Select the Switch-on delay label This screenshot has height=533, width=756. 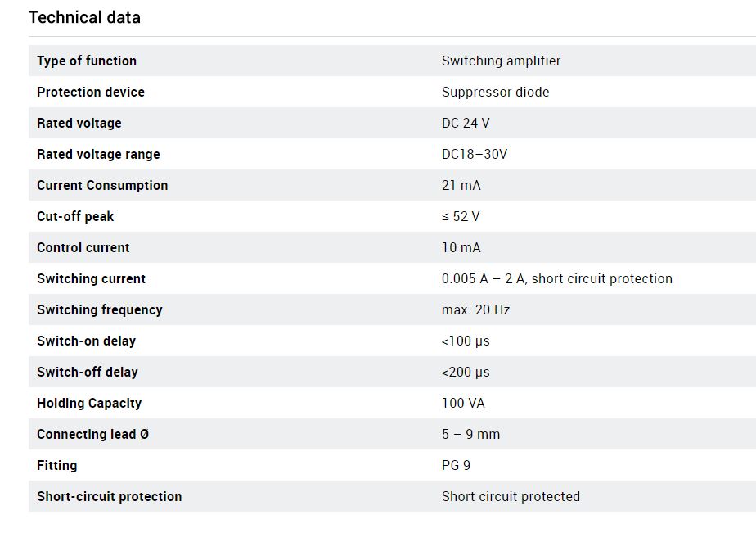86,341
